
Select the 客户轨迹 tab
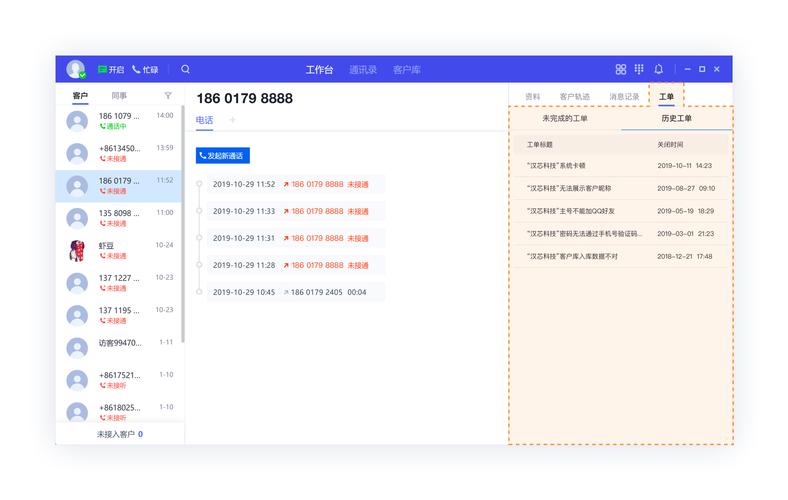[574, 96]
